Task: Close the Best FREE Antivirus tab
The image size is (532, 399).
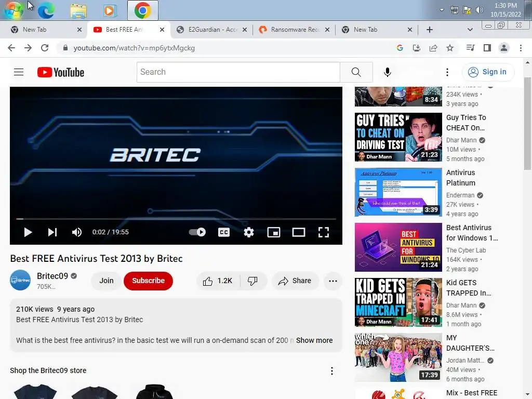Action: [x=162, y=30]
